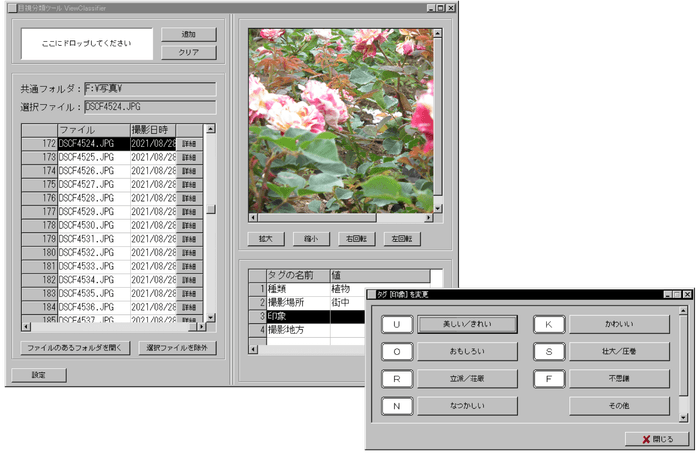The image size is (700, 454).
Task: Sort by the ファイル column header
Action: [94, 130]
